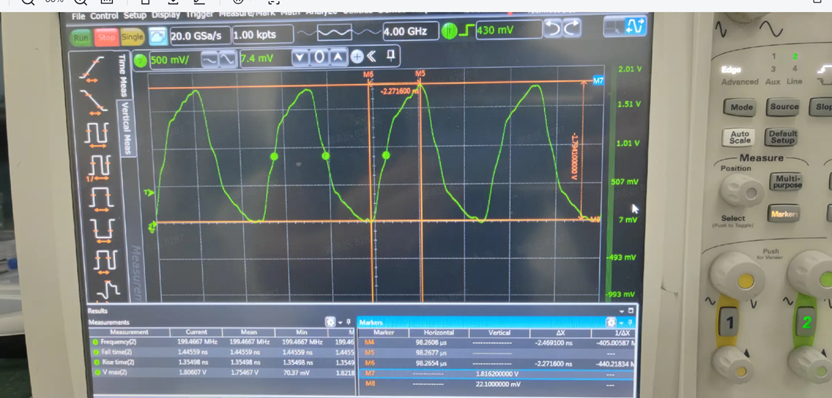
Task: Decrease channel 2 offset with down arrow
Action: pyautogui.click(x=300, y=57)
